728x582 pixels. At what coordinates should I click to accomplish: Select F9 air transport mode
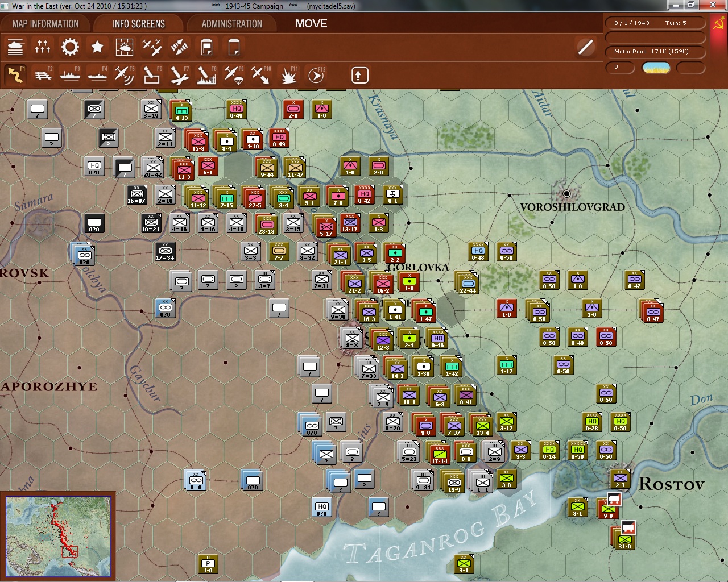(x=234, y=75)
